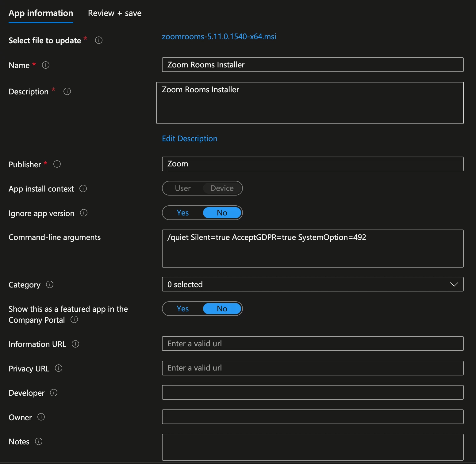This screenshot has height=464, width=476.
Task: Click the Command-line arguments label
Action: pos(55,237)
